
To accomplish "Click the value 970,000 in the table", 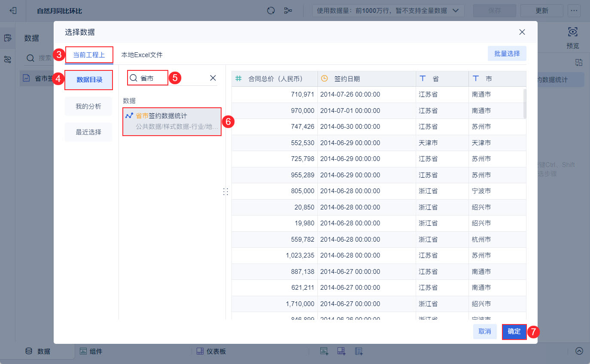I will point(302,111).
